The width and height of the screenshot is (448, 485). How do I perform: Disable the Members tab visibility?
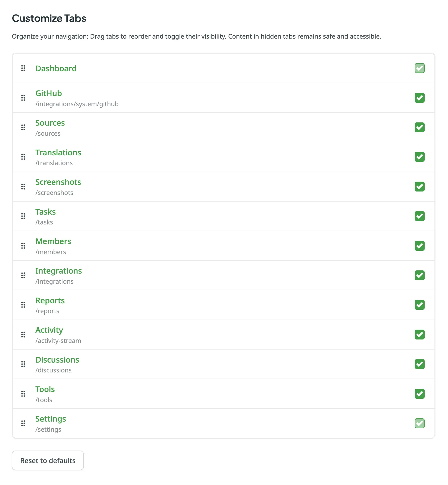[x=419, y=246]
